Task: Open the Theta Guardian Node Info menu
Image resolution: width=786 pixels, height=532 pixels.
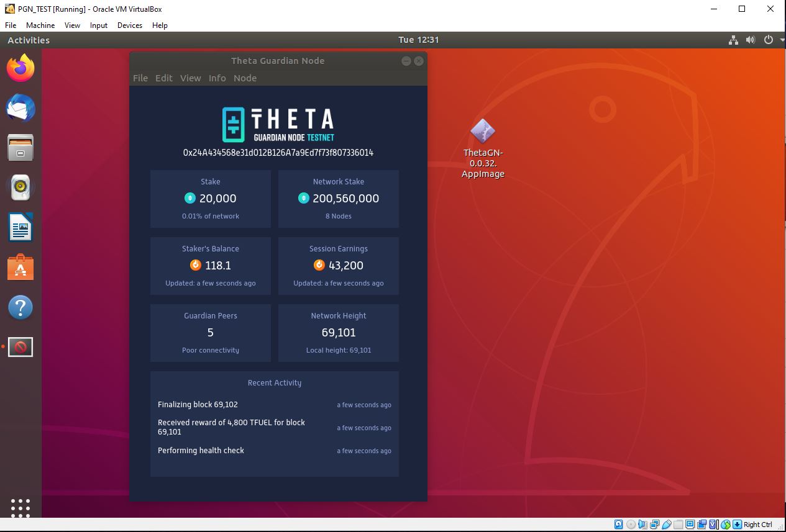Action: point(217,78)
